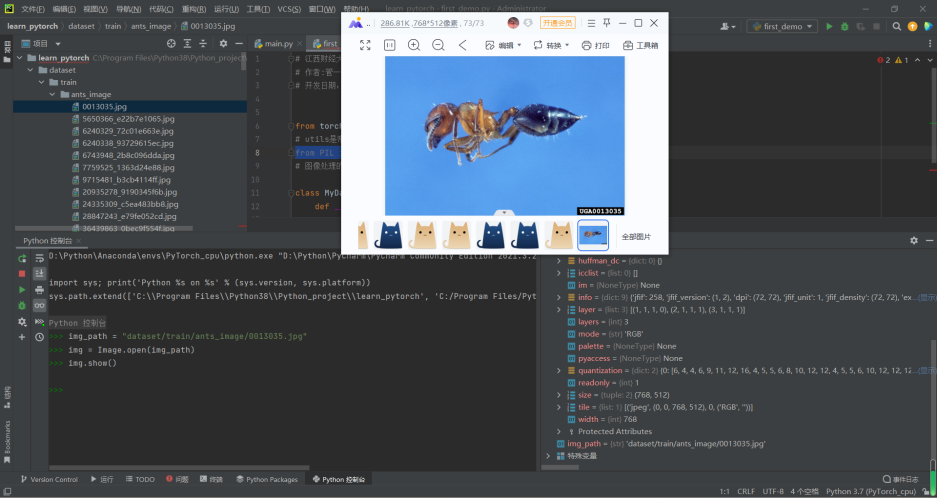Viewport: 937px width, 498px height.
Task: Stop the Python console process
Action: pos(22,273)
